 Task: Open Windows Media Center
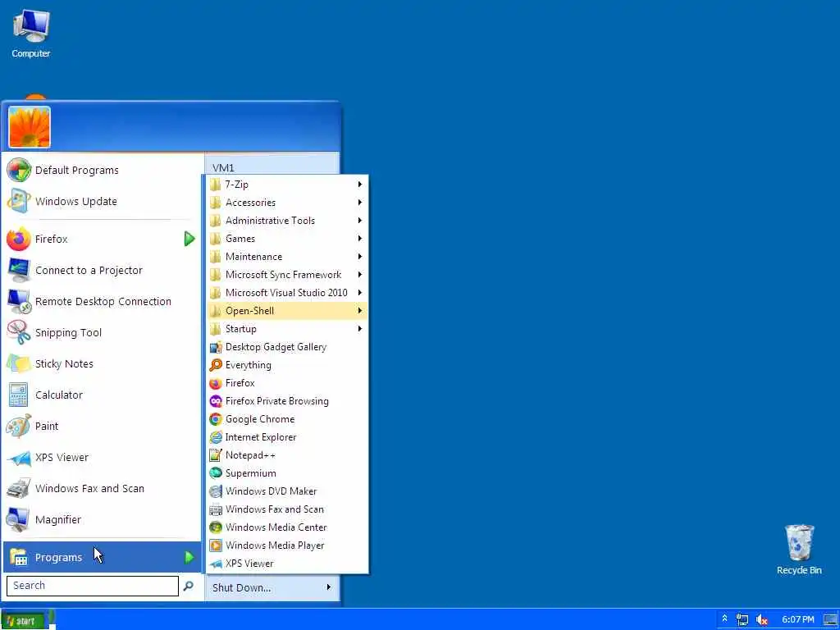click(x=287, y=527)
